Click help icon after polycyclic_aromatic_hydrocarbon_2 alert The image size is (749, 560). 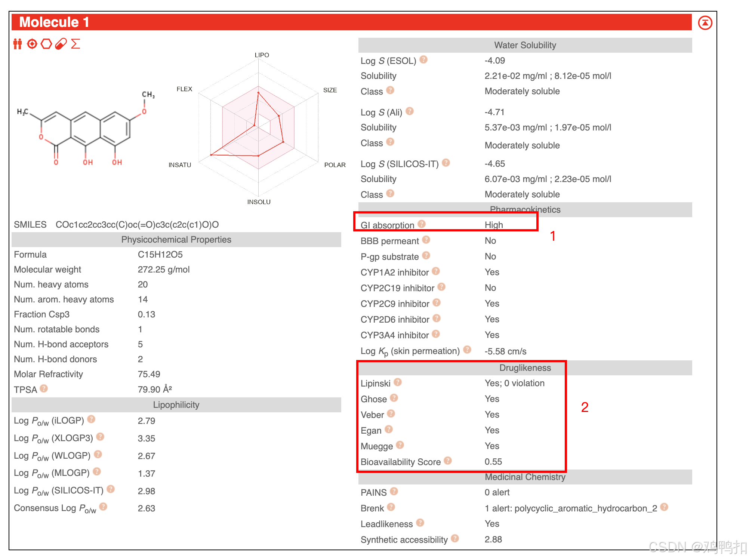pyautogui.click(x=664, y=507)
